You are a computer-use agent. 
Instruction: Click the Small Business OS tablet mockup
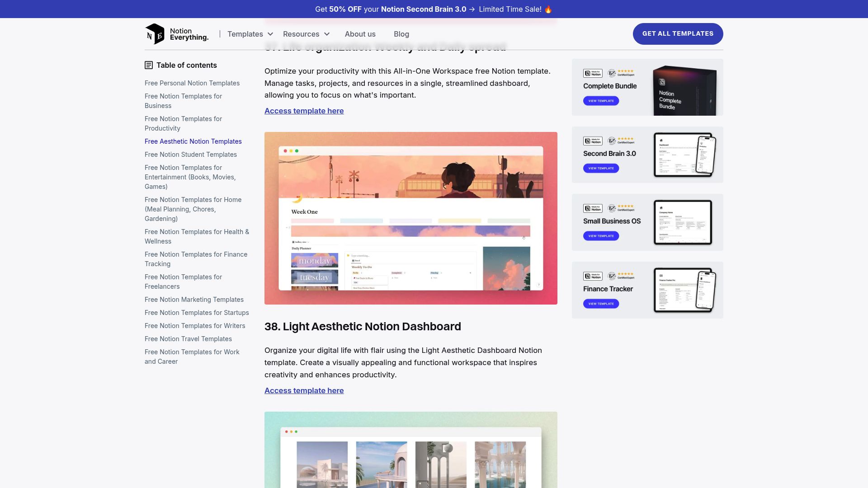pyautogui.click(x=683, y=222)
